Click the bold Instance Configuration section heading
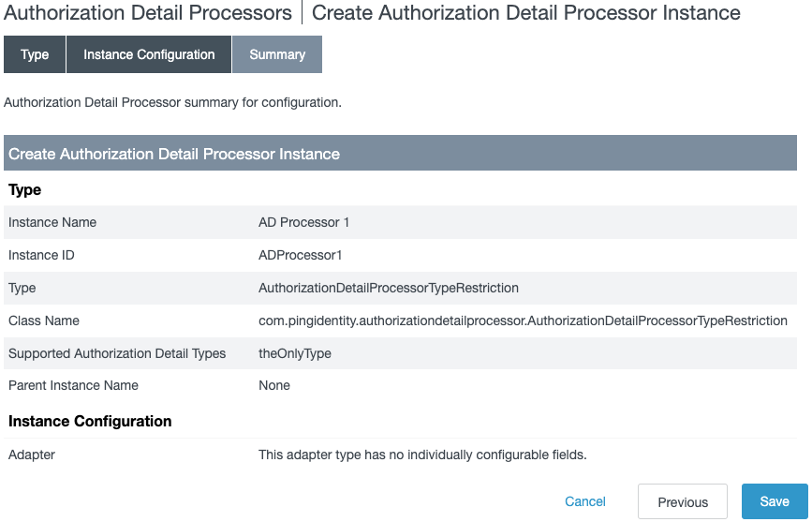 coord(90,421)
